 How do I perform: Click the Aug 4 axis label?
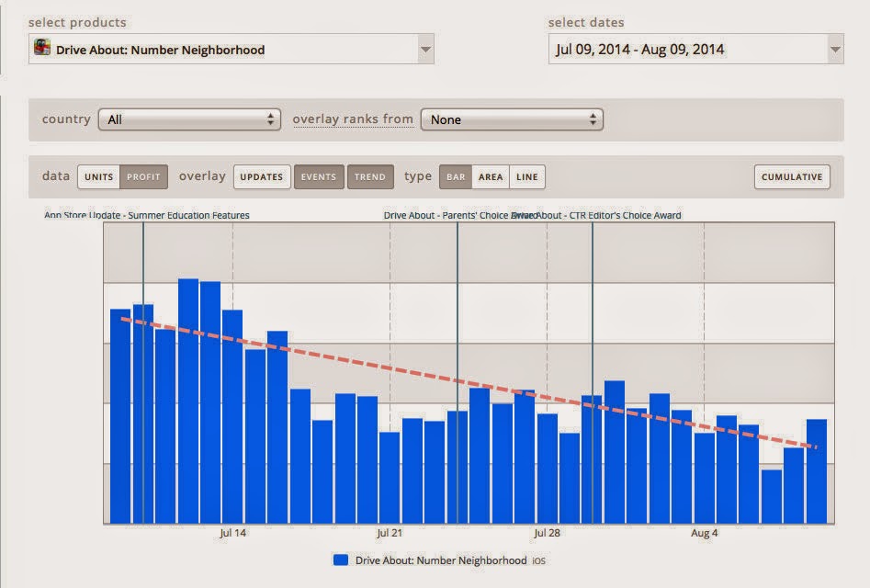tap(704, 533)
